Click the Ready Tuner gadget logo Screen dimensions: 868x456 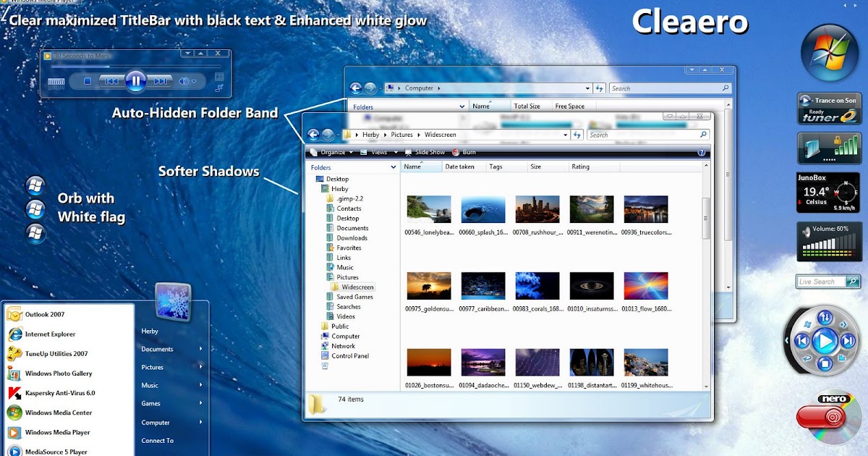[848, 116]
